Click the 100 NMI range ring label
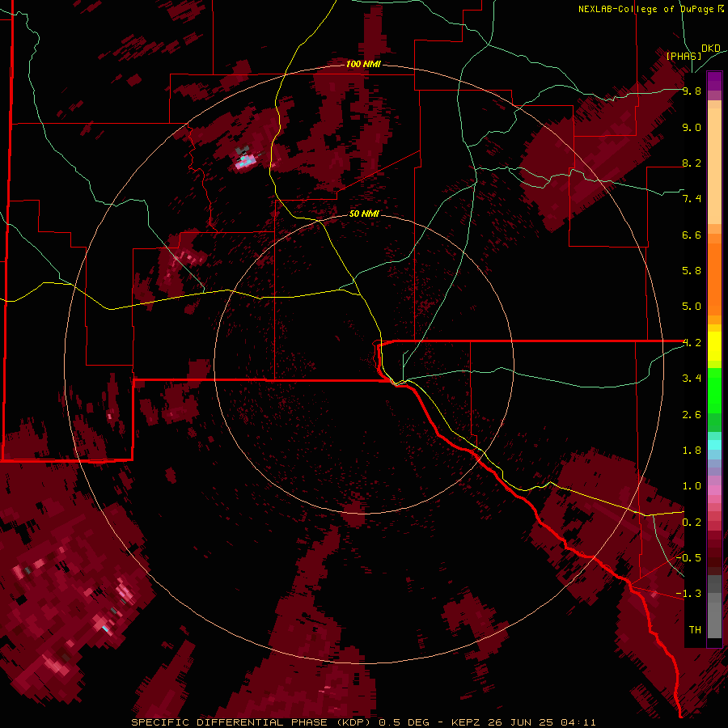728x728 pixels. click(x=363, y=64)
